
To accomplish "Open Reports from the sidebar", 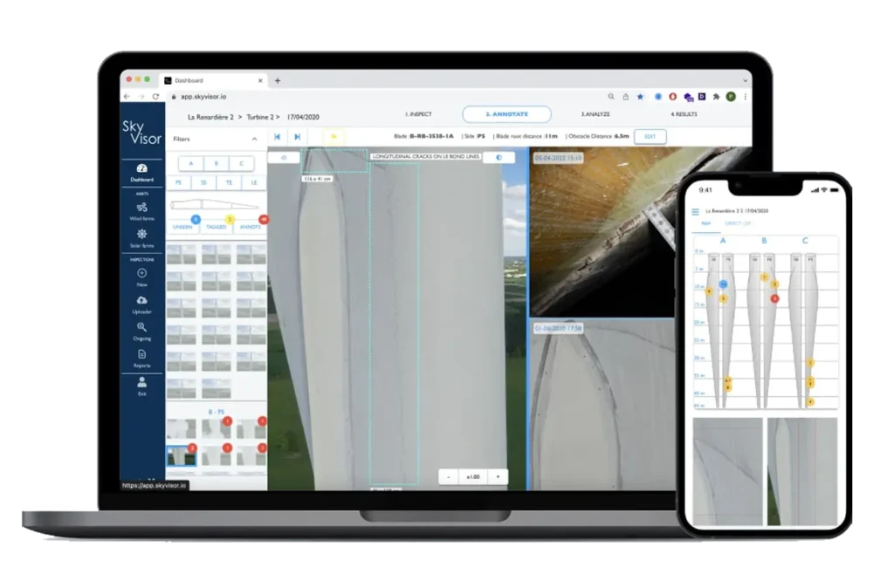I will click(142, 358).
